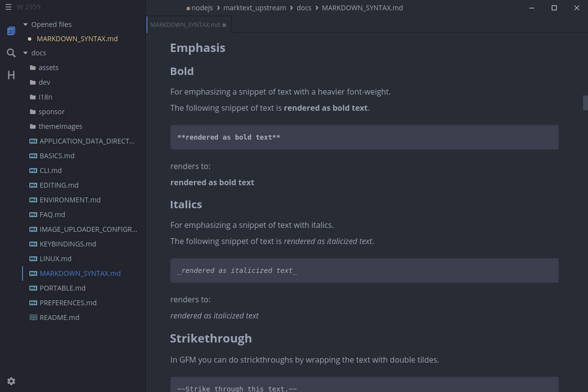588x392 pixels.
Task: Open the hamburger menu icon
Action: click(8, 7)
